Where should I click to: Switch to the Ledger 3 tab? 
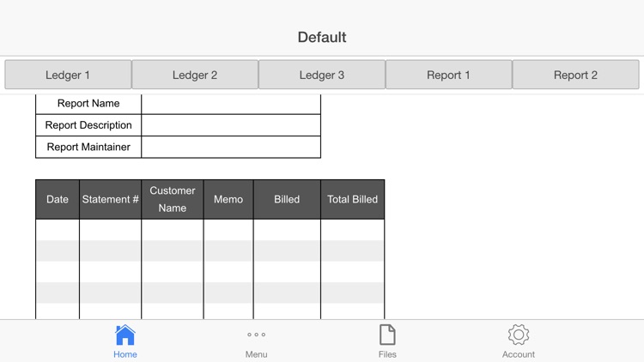click(x=322, y=75)
